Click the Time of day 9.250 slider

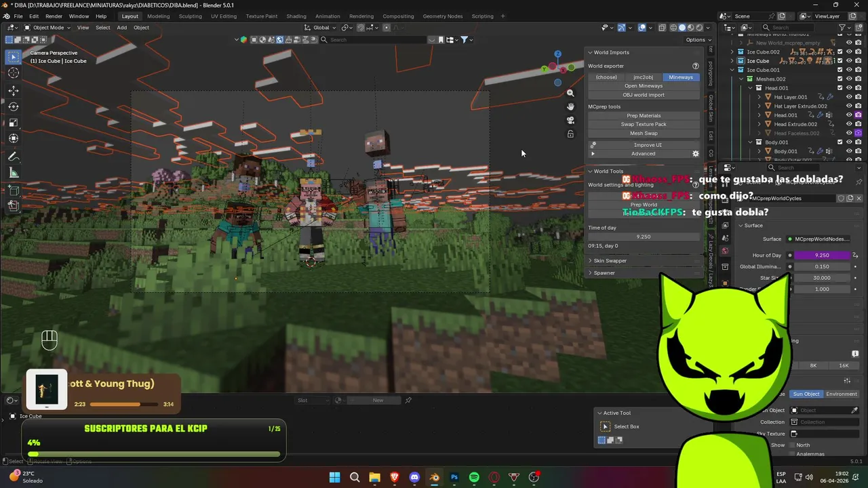(644, 237)
